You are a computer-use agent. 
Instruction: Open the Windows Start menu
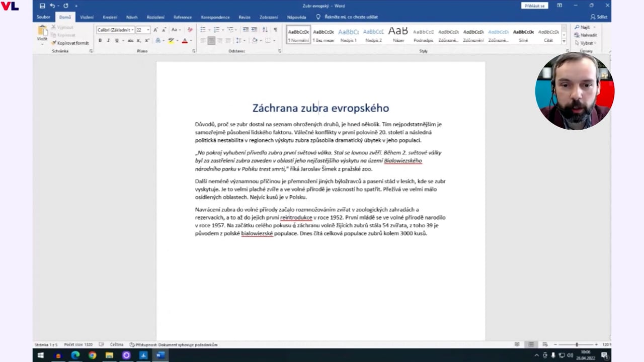click(x=41, y=355)
